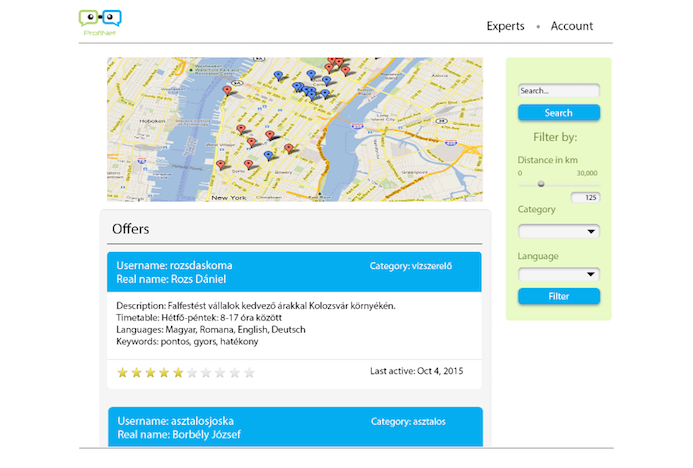Expand the Category dropdown
The image size is (693, 468).
[558, 232]
